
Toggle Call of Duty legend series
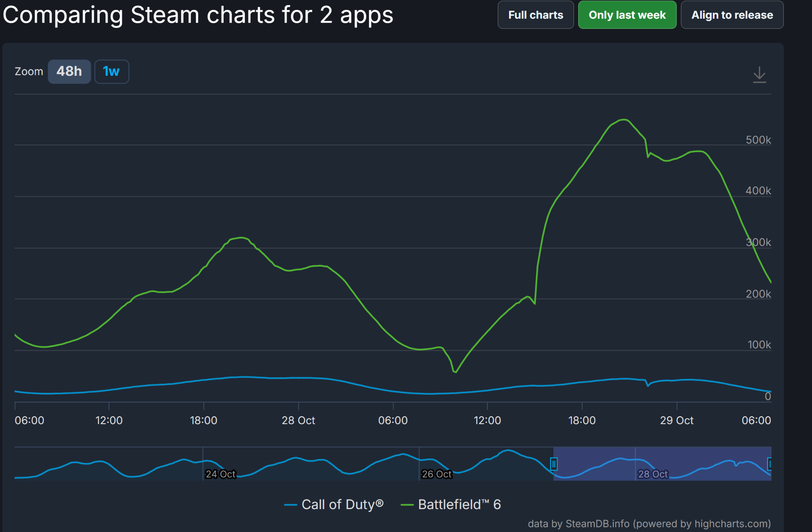click(x=342, y=504)
